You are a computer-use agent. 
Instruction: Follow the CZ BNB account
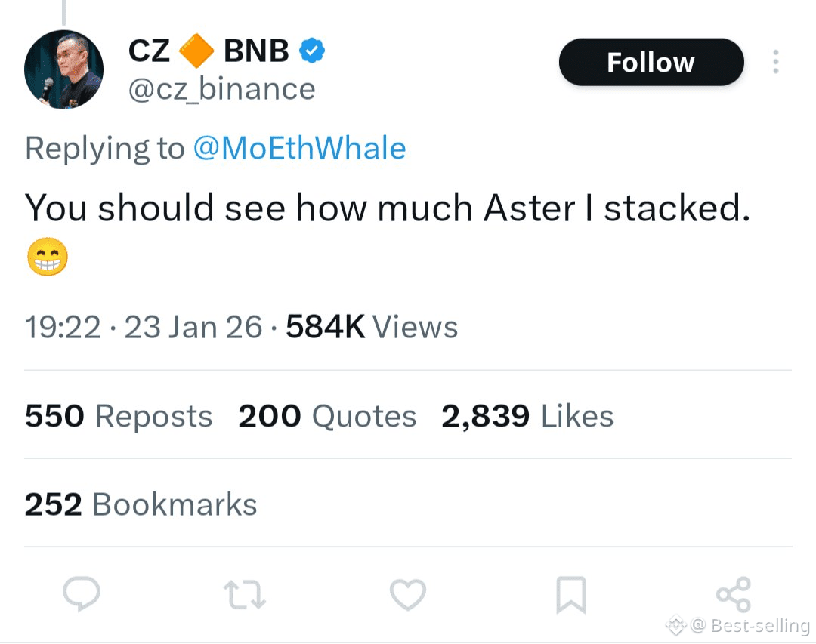[651, 62]
